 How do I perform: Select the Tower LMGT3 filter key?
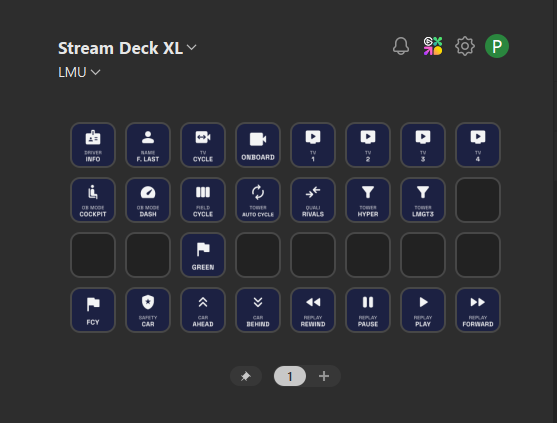pyautogui.click(x=423, y=200)
